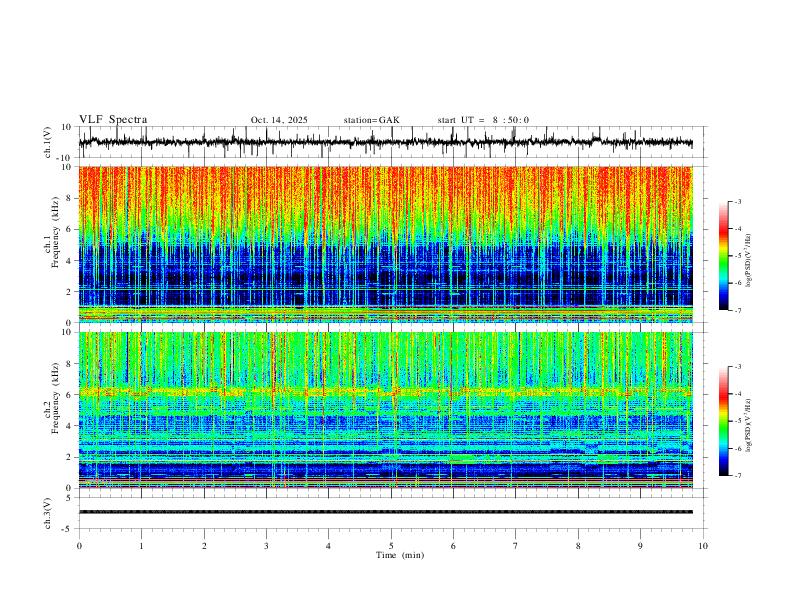
Task: Click the ch.1 "Frequency (kHz)" axis label
Action: click(55, 232)
